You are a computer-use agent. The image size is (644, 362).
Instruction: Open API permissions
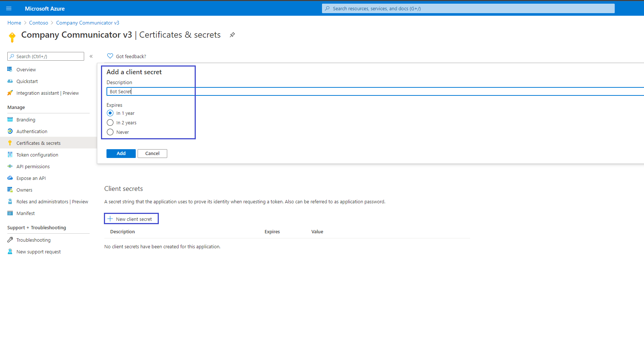[x=33, y=166]
